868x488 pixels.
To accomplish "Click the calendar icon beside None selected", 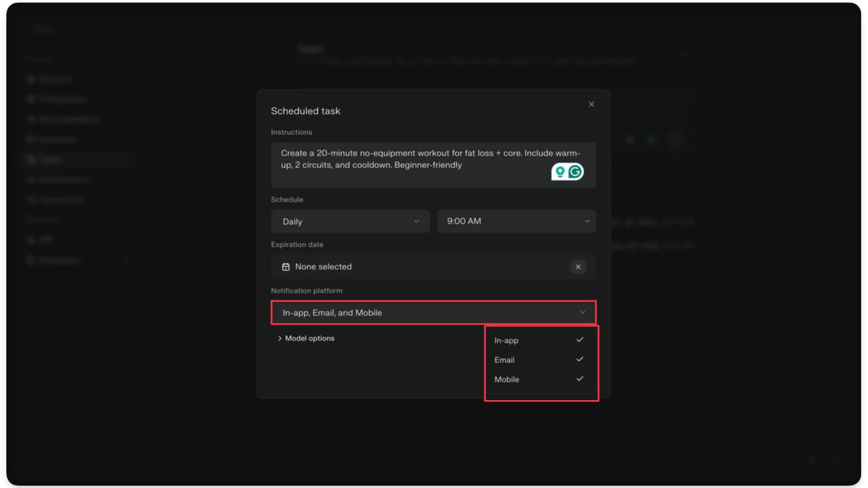I will pos(286,267).
